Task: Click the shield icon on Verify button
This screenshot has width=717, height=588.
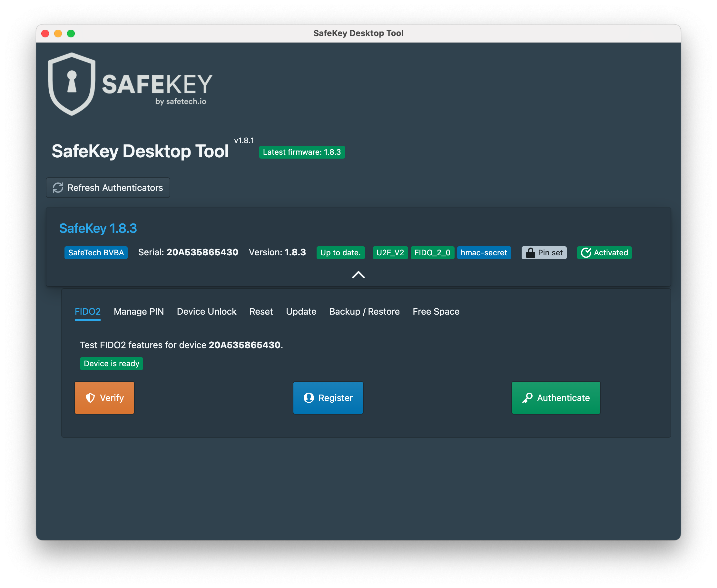Action: click(x=90, y=398)
